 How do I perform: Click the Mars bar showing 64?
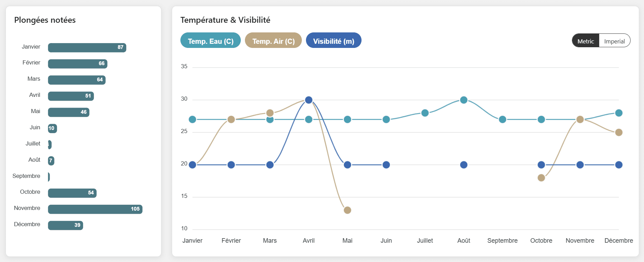77,80
